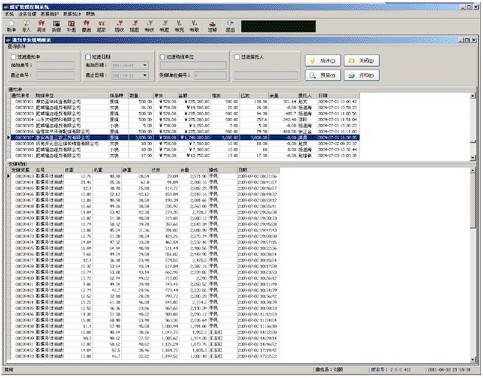The width and height of the screenshot is (483, 378).
Task: Expand the 起始日期 (start date) dropdown arrow
Action: 145,65
